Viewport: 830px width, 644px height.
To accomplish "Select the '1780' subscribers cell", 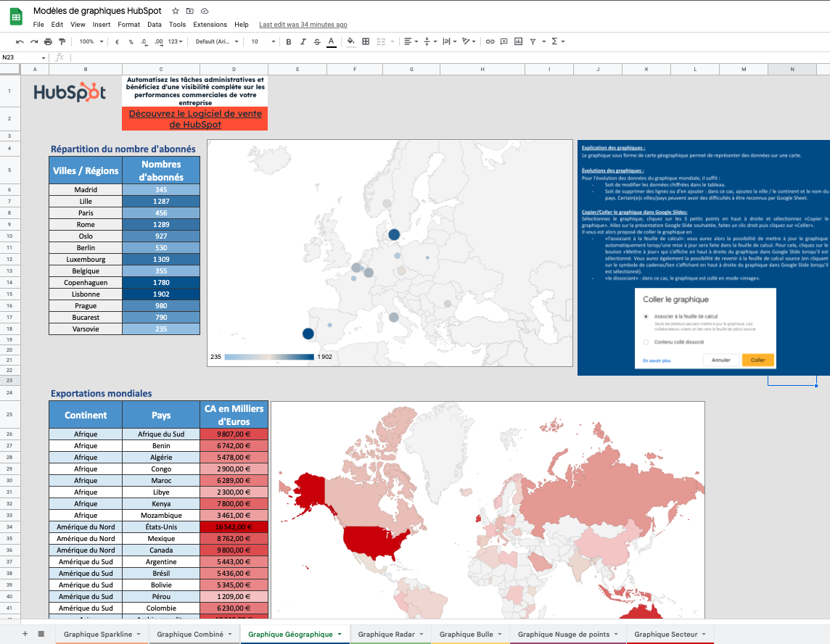I will [161, 283].
